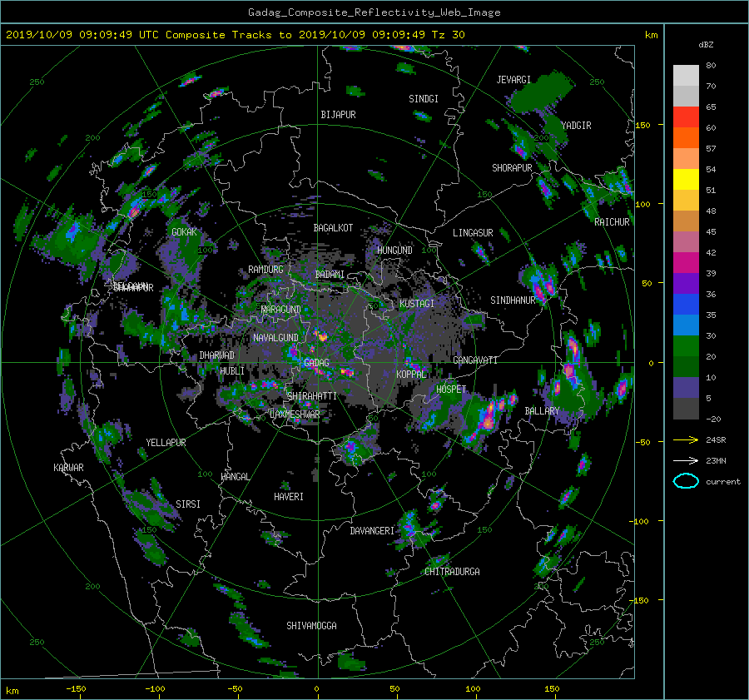Viewport: 749px width, 700px height.
Task: Click the SHIRAHATTI city label
Action: 312,396
